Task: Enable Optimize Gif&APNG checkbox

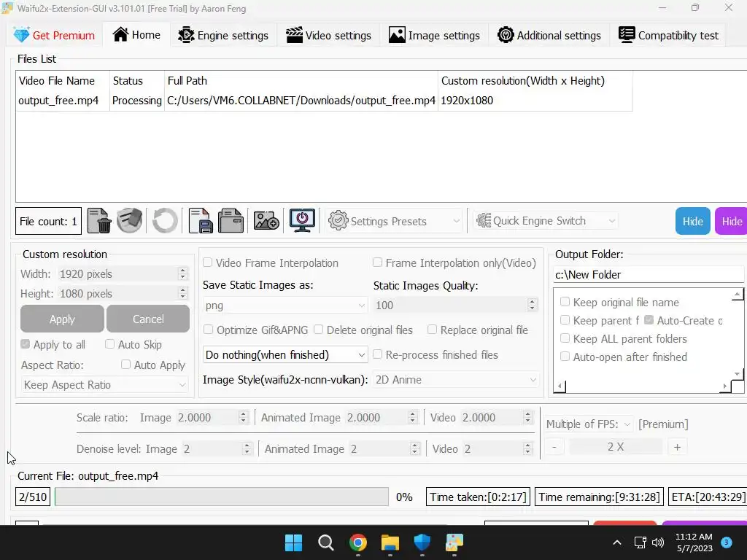Action: click(208, 330)
